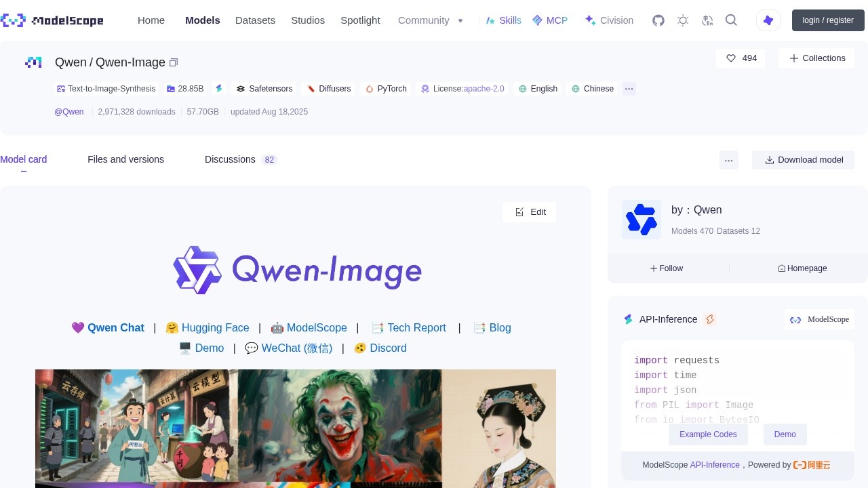Screen dimensions: 868x488
Task: Open Datasets nav item
Action: tap(255, 20)
